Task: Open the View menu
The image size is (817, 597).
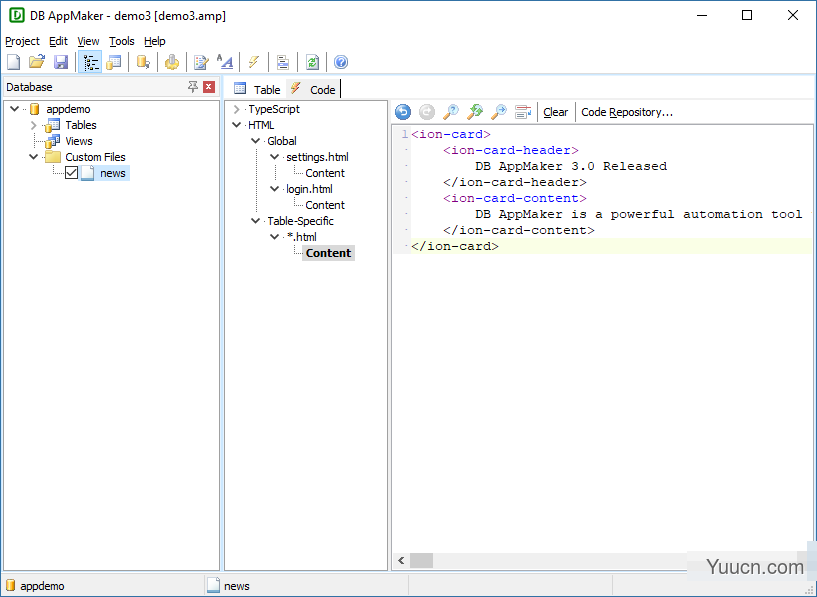Action: (88, 41)
